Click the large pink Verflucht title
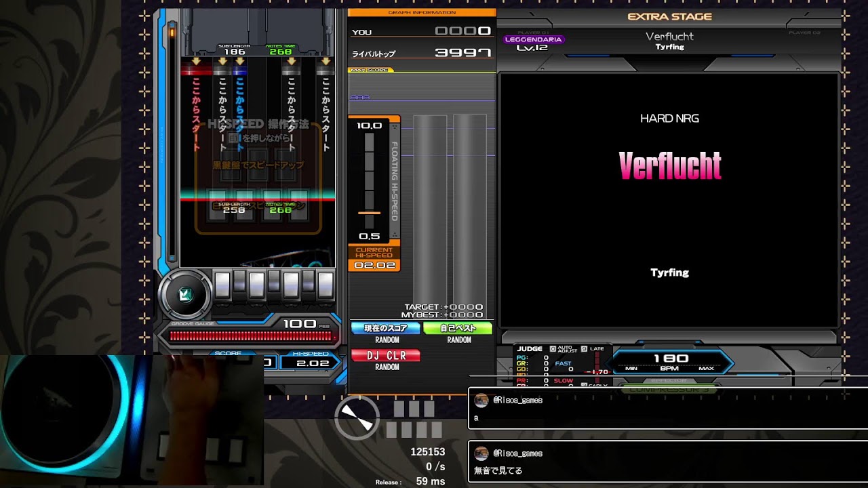Screen dimensions: 868x488 click(x=670, y=165)
